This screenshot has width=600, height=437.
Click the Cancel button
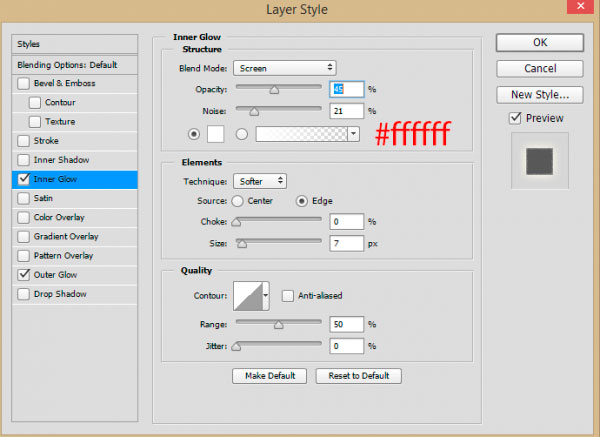(x=540, y=68)
